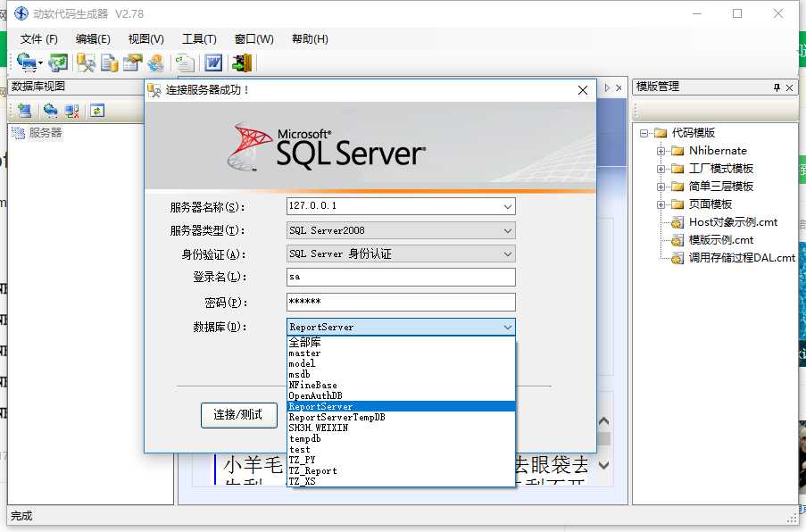
Task: Collapse the 代码模版 tree root
Action: [x=644, y=134]
